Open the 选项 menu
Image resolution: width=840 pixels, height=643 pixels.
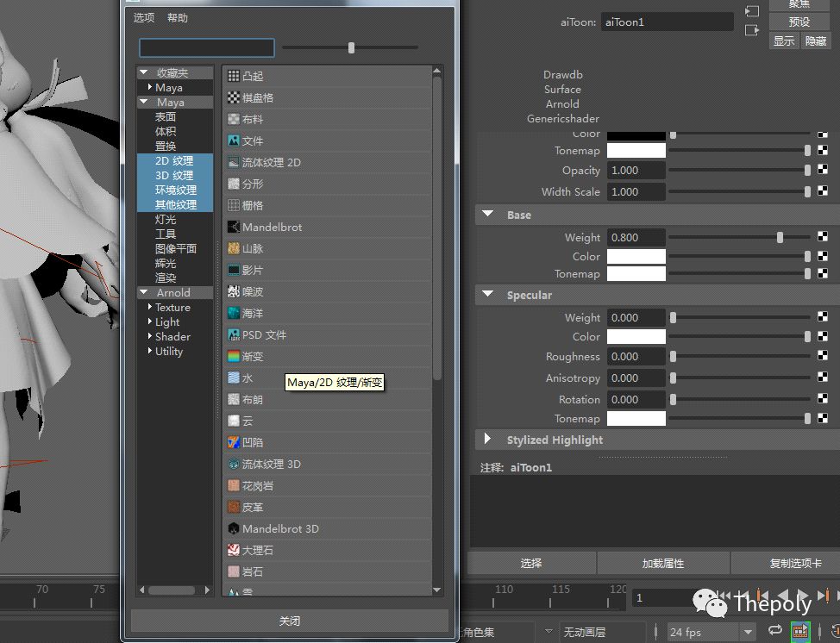tap(143, 17)
